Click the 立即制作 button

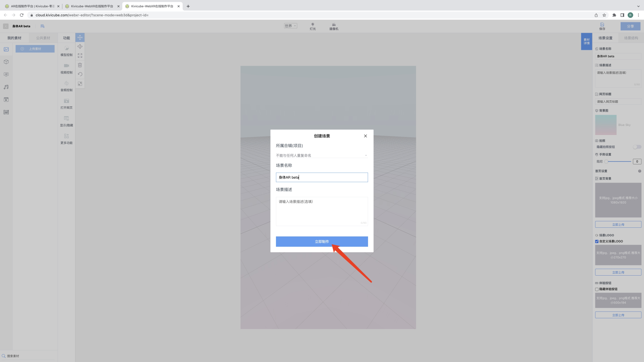[x=322, y=242]
